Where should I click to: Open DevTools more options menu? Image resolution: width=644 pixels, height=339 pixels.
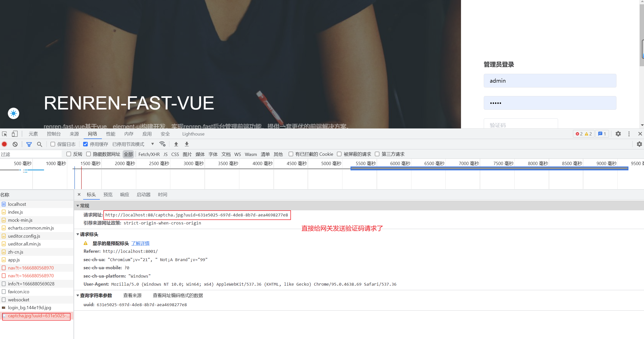[x=629, y=134]
